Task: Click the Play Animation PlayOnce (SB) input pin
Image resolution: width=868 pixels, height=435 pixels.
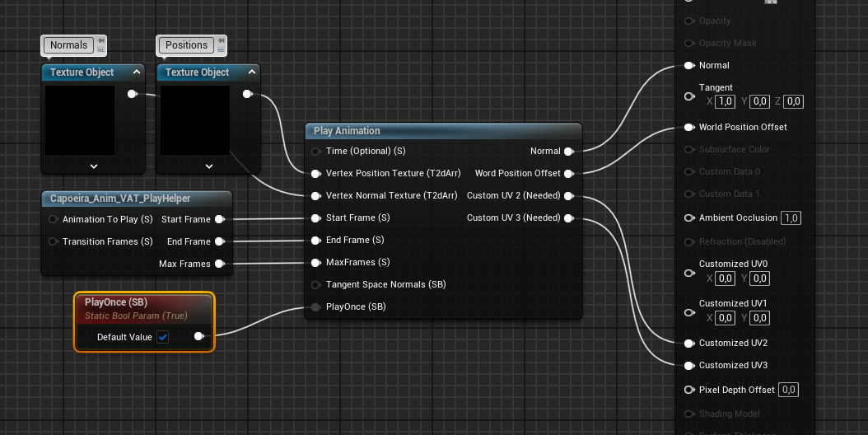Action: (315, 307)
